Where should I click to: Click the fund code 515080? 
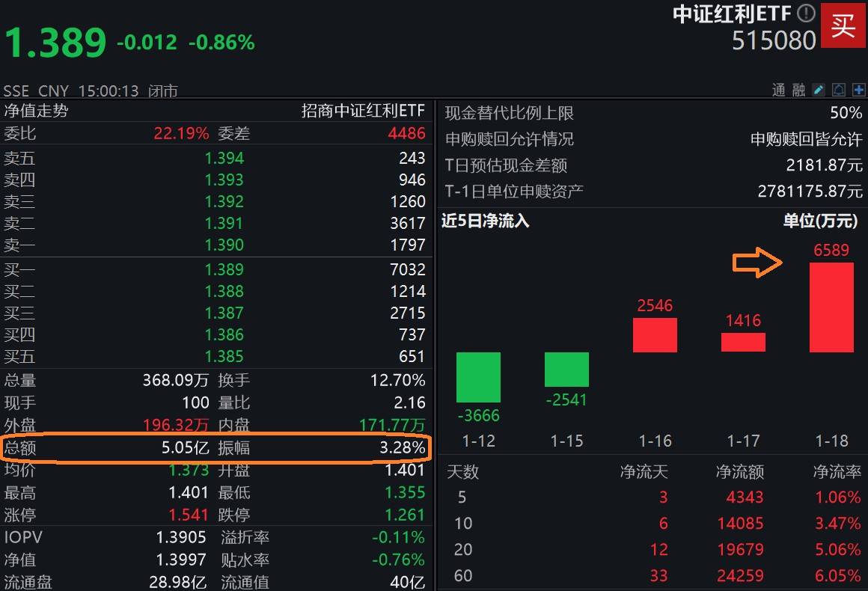point(774,41)
